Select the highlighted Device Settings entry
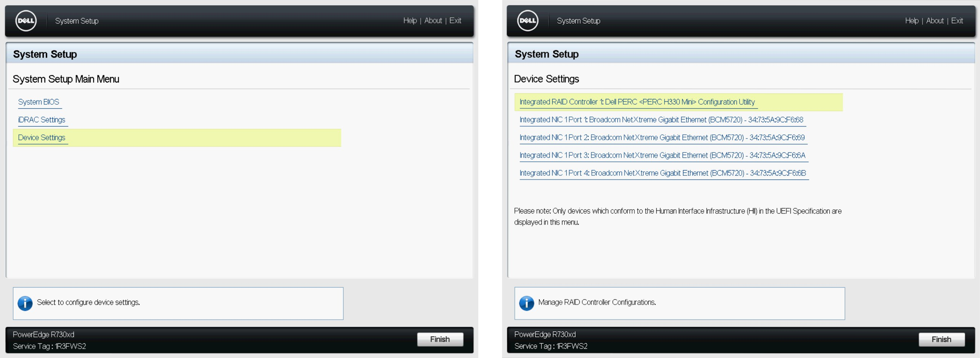980x358 pixels. coord(41,137)
